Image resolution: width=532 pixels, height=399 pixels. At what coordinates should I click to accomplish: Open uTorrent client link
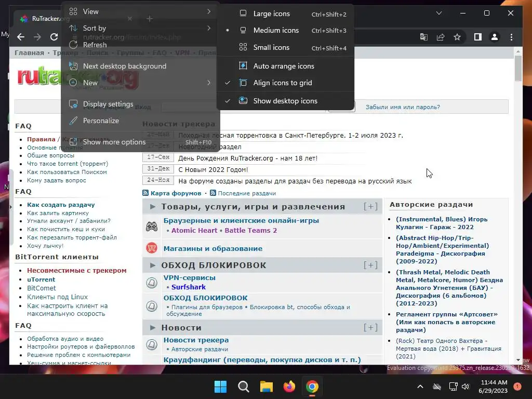click(41, 279)
